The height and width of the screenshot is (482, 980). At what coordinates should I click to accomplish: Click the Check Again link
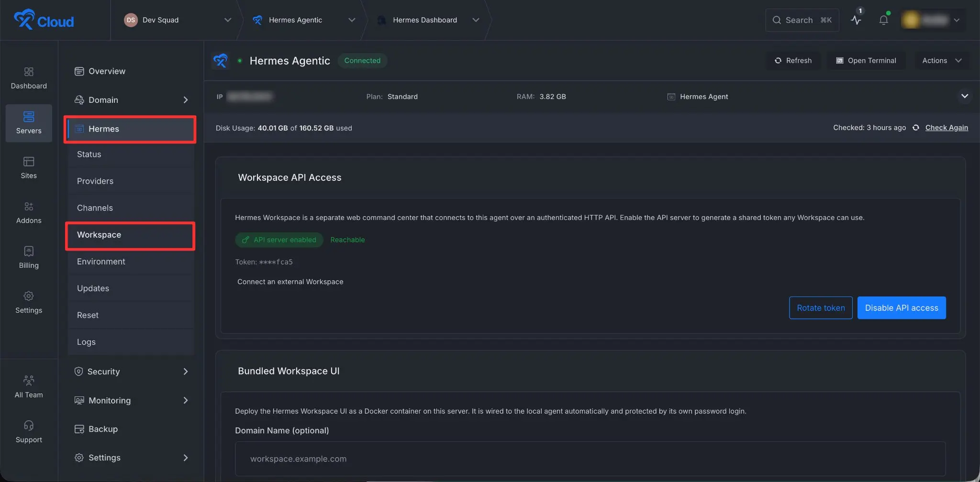[947, 128]
